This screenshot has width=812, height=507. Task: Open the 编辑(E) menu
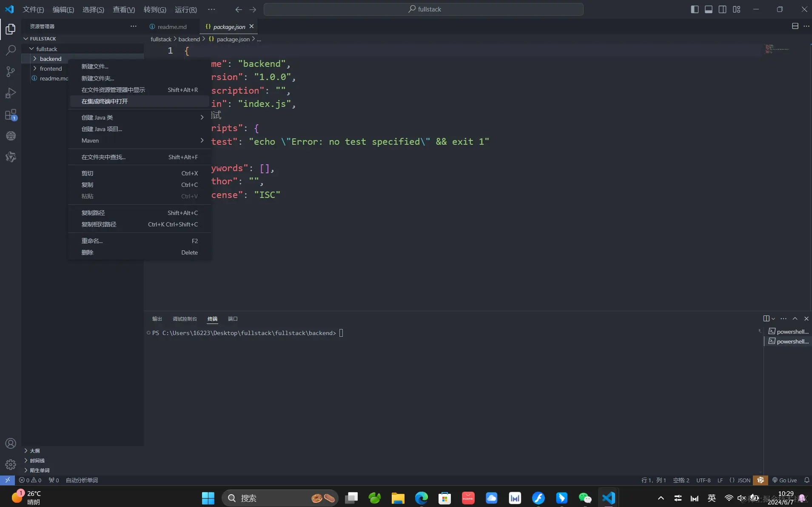click(63, 9)
